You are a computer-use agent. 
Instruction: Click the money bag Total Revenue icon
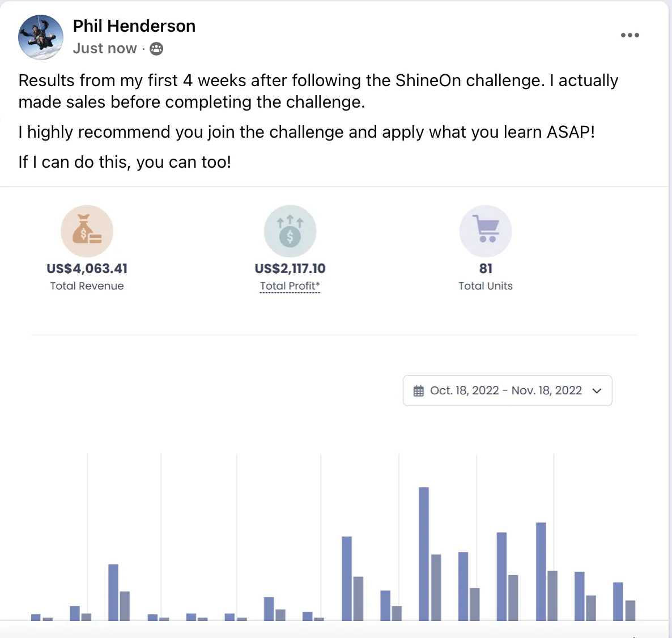(x=87, y=231)
